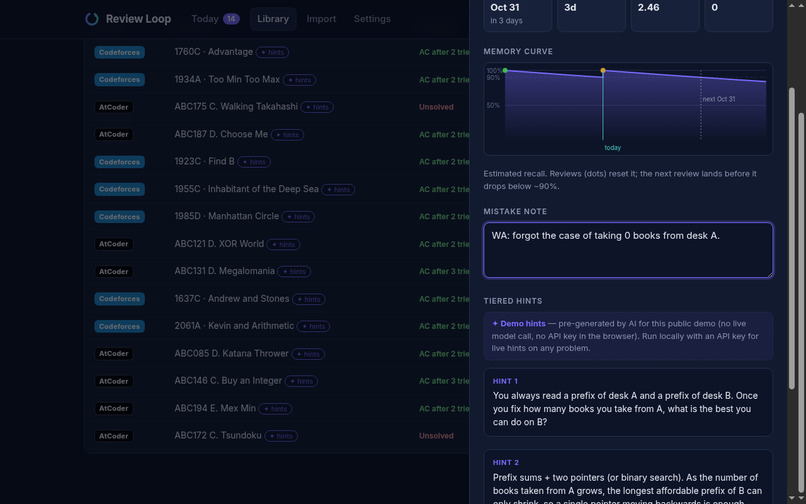Screen dimensions: 806x504
Task: Open 1637C · Andrew and Stones problem
Action: [231, 299]
